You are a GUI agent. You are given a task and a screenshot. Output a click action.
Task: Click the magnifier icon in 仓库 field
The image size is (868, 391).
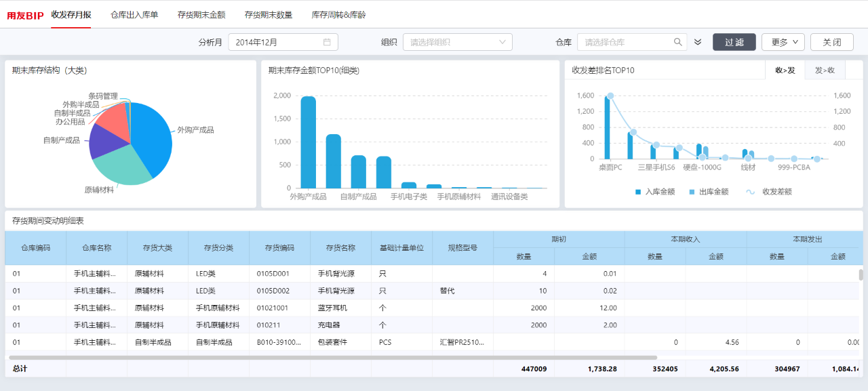[x=677, y=42]
